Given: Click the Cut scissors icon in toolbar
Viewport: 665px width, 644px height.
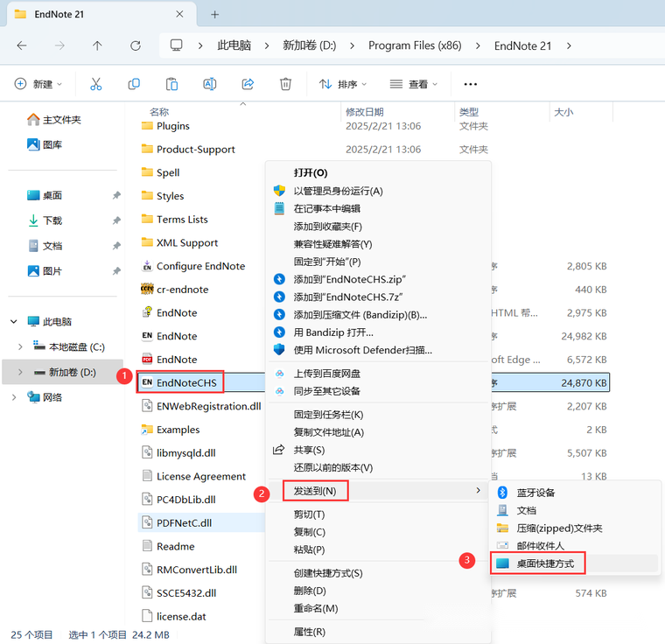Looking at the screenshot, I should tap(96, 84).
